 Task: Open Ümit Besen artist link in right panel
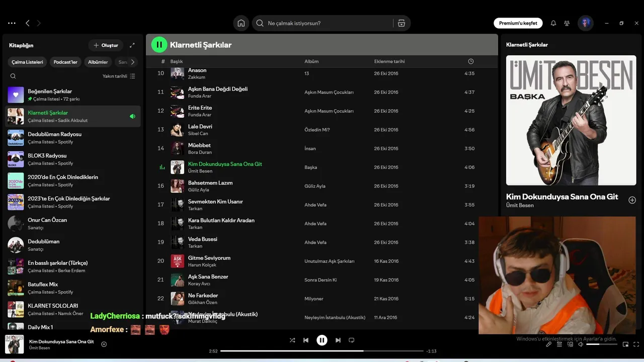pos(520,205)
